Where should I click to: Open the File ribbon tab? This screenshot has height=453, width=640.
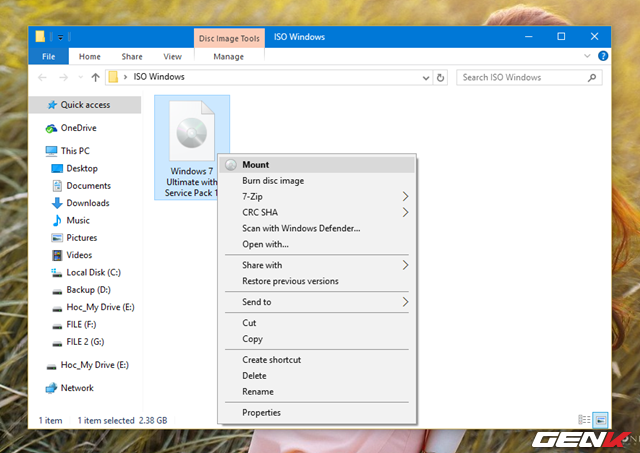49,56
